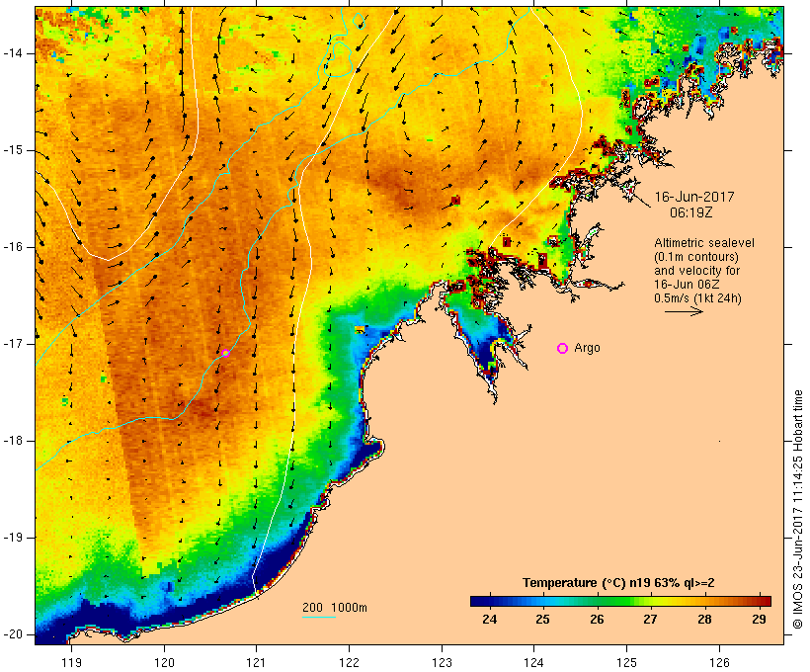Image resolution: width=810 pixels, height=672 pixels.
Task: Click colorbar tick label '28'
Action: (x=704, y=619)
